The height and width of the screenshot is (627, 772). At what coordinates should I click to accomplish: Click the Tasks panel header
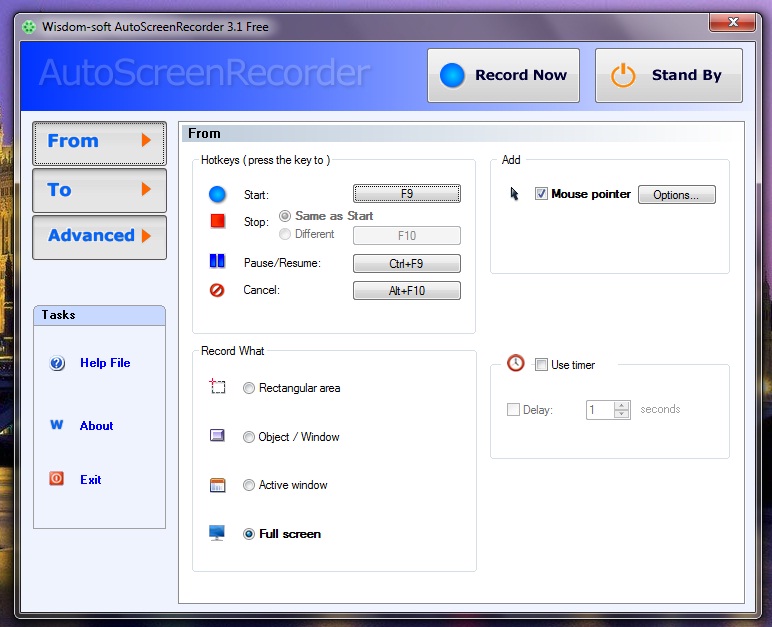pos(99,315)
